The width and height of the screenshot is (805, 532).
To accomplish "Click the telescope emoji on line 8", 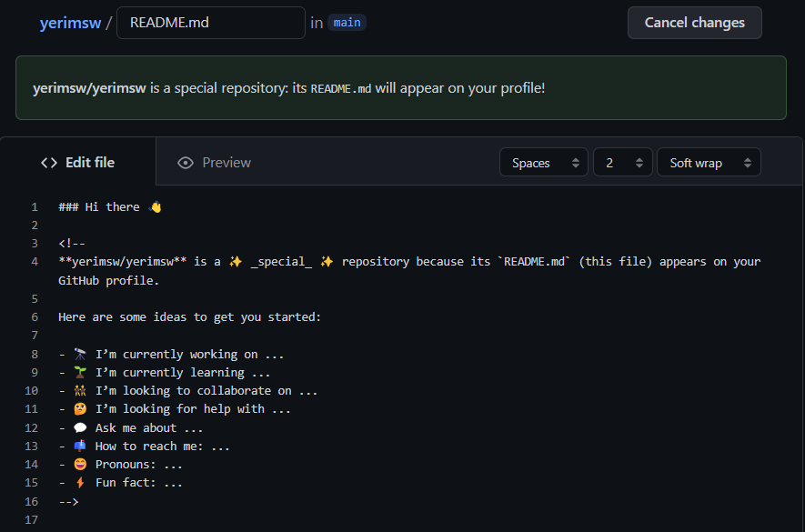I will 80,355.
